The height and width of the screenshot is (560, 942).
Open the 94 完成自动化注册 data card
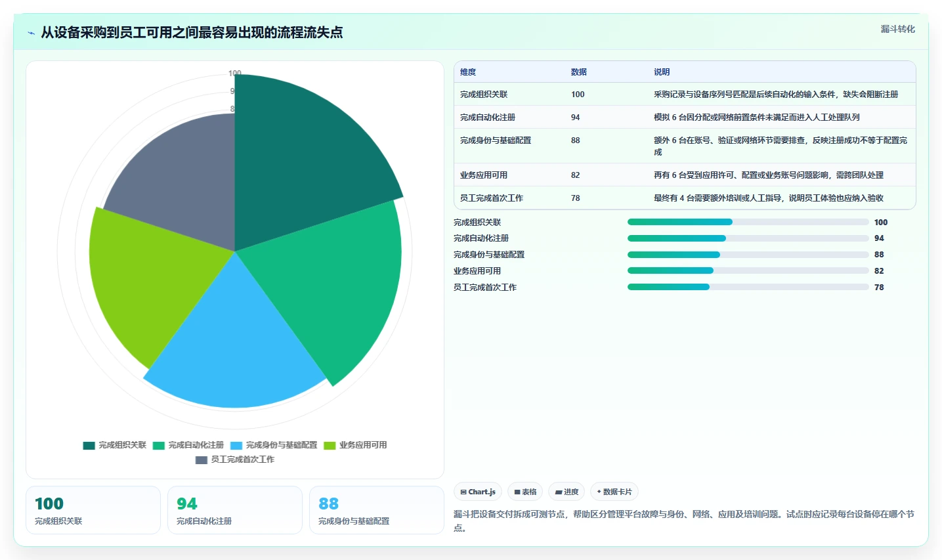coord(235,510)
